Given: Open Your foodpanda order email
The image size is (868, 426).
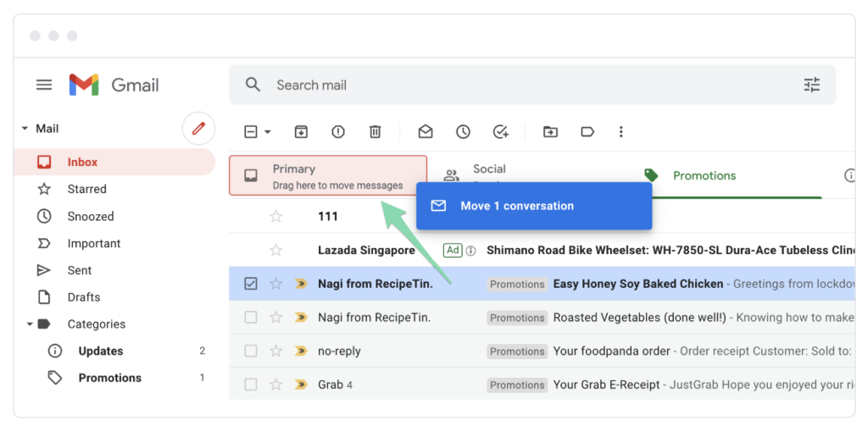Looking at the screenshot, I should pos(612,351).
